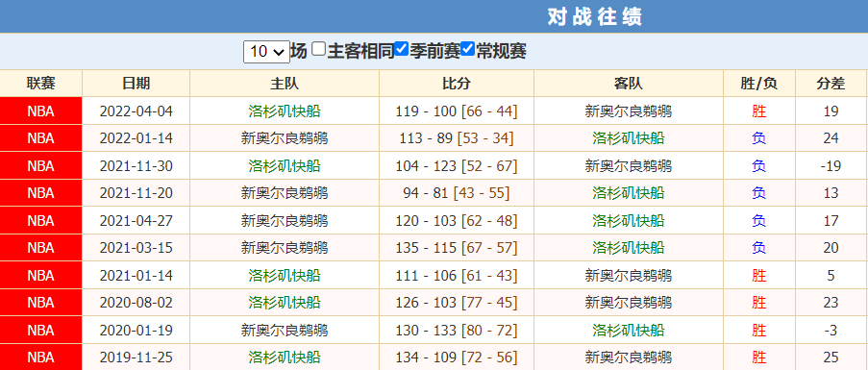Image resolution: width=868 pixels, height=370 pixels.
Task: Click the 客队 column header
Action: [629, 84]
